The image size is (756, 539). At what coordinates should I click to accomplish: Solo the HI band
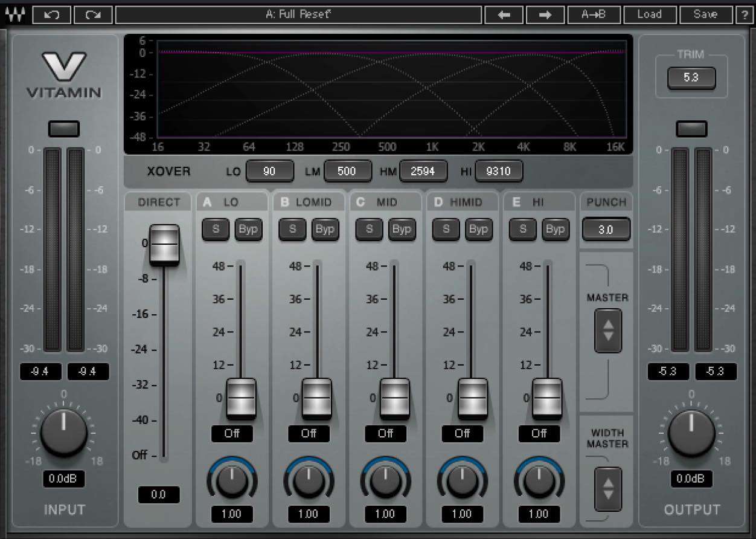pyautogui.click(x=523, y=229)
